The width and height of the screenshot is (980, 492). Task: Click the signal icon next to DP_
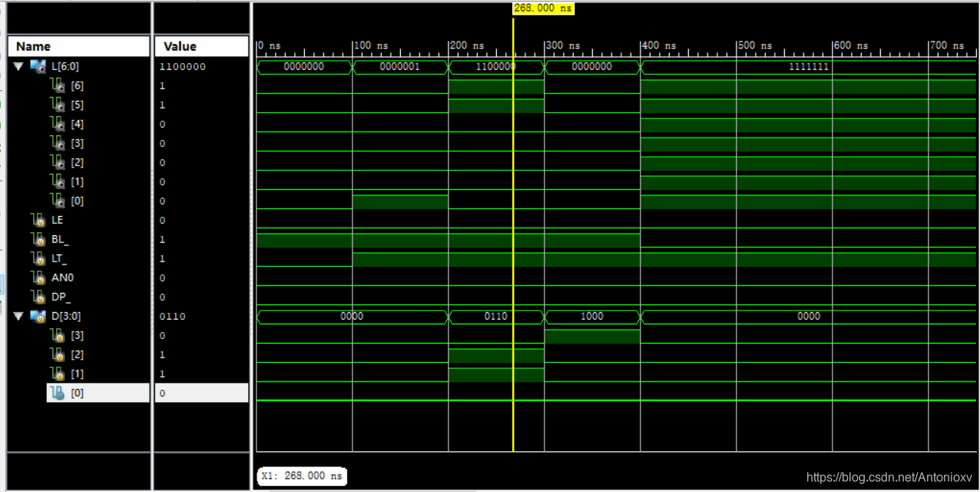pos(38,297)
